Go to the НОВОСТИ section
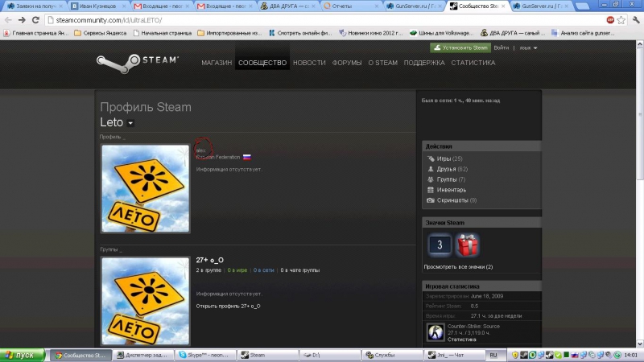 click(x=309, y=63)
